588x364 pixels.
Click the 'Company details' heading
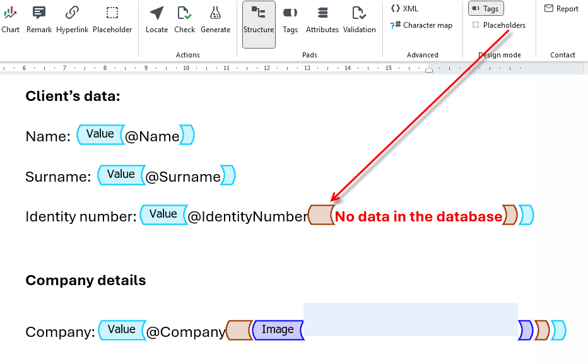coord(86,280)
